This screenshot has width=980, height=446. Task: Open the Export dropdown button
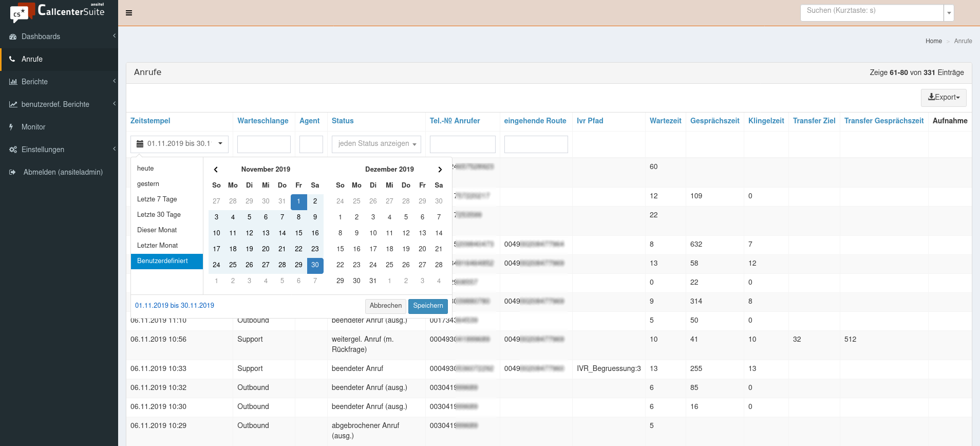(x=943, y=98)
